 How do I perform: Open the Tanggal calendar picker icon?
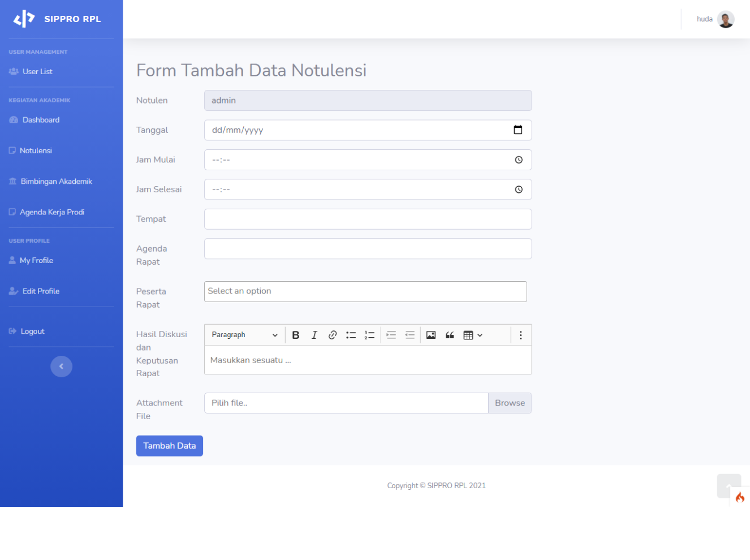point(518,130)
